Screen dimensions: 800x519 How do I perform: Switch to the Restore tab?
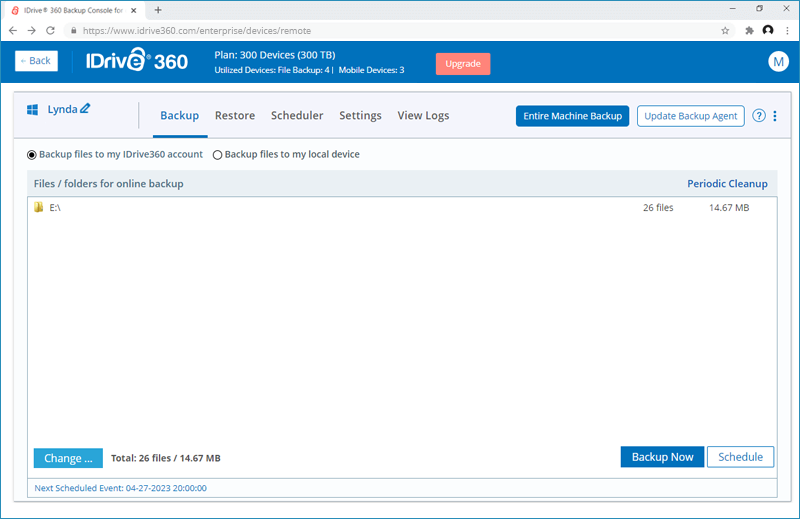pos(235,116)
